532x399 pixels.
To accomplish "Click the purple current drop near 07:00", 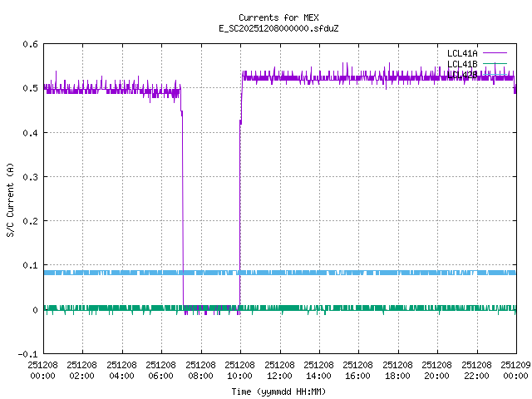I will (x=182, y=208).
